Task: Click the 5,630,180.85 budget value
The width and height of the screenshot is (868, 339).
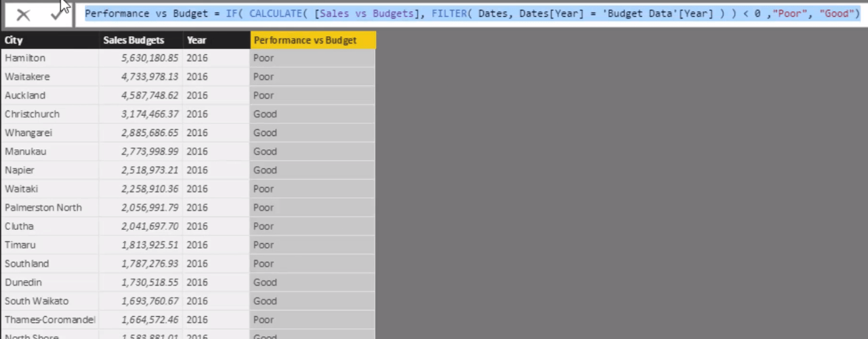Action: [x=150, y=58]
